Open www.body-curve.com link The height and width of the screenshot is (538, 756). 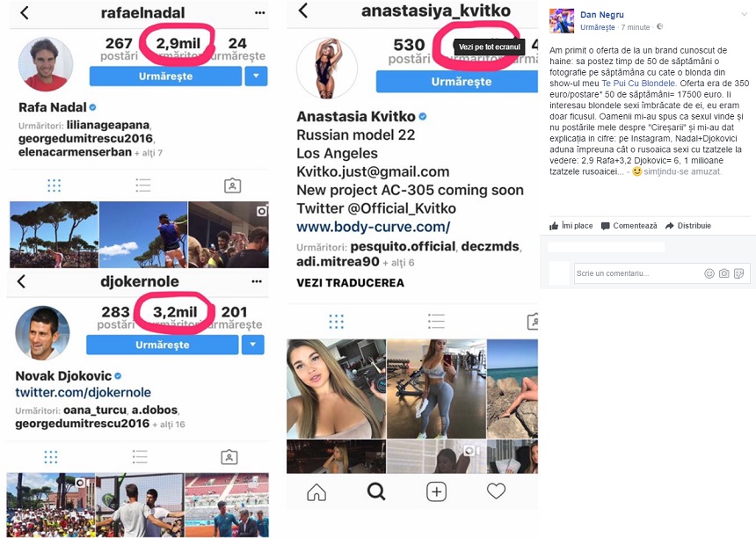374,227
